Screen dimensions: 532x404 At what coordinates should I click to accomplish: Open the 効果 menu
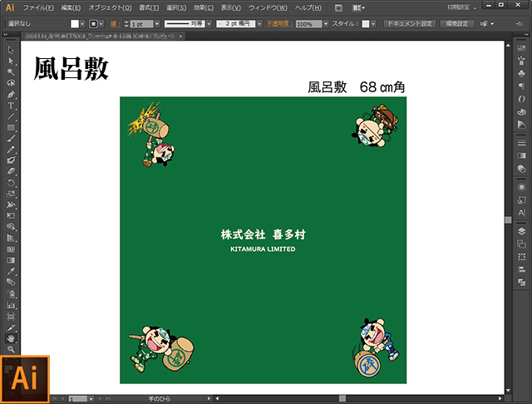(204, 7)
